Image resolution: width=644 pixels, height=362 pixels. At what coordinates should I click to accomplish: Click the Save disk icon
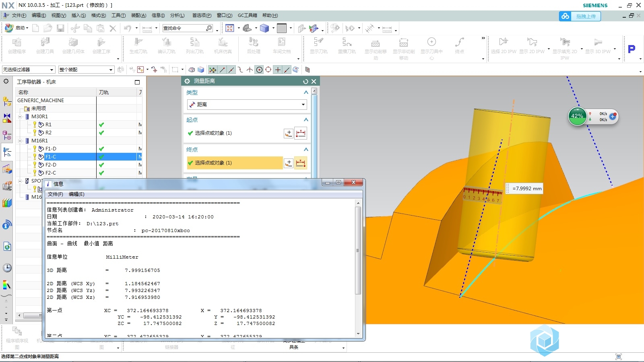pyautogui.click(x=60, y=28)
